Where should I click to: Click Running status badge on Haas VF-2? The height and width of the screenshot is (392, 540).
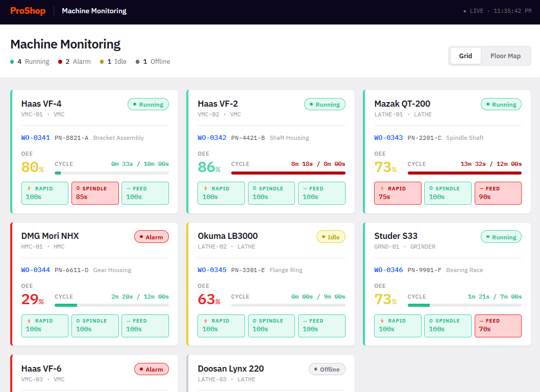[x=325, y=104]
